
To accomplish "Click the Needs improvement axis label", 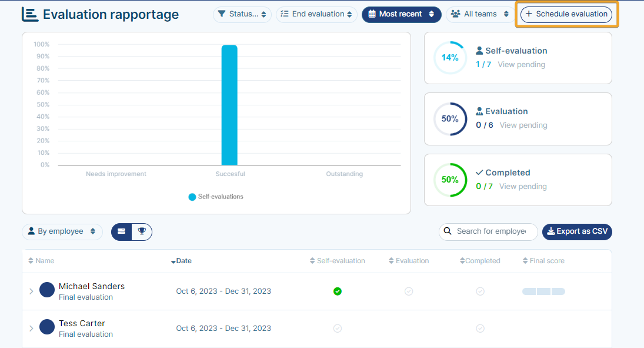I will pyautogui.click(x=116, y=174).
